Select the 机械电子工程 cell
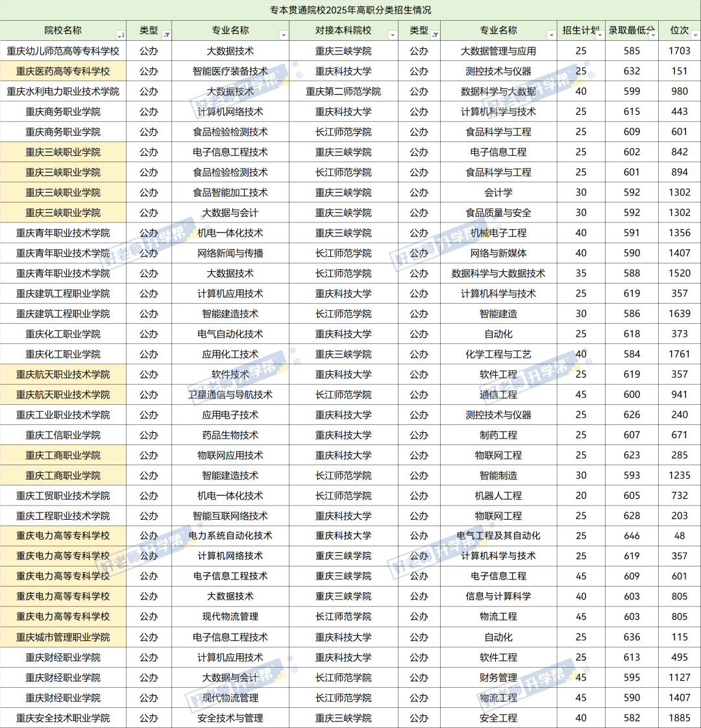 pos(498,232)
